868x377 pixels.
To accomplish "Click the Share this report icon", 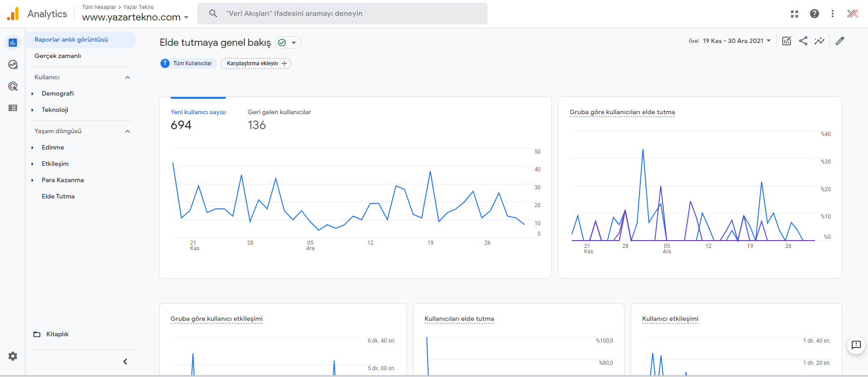I will point(803,41).
